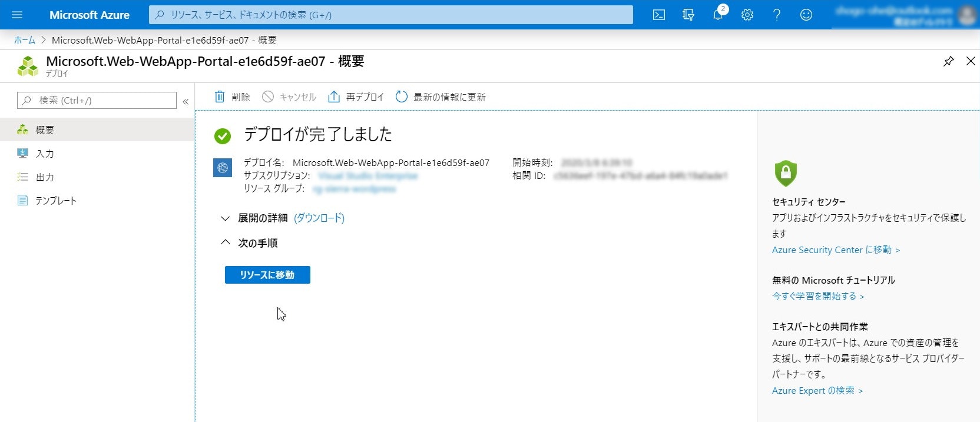This screenshot has width=980, height=422.
Task: Select テンプレート in the left menu
Action: coord(97,200)
